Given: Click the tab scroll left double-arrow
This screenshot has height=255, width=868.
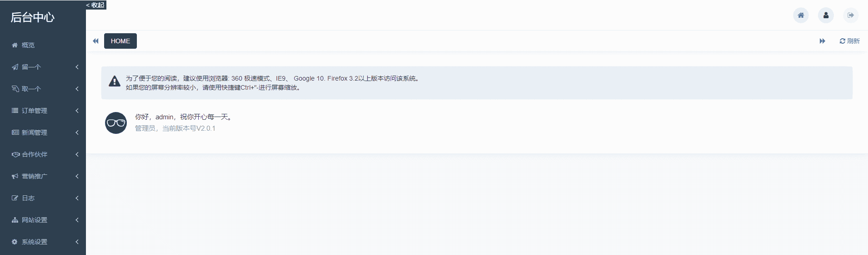Looking at the screenshot, I should pos(95,41).
